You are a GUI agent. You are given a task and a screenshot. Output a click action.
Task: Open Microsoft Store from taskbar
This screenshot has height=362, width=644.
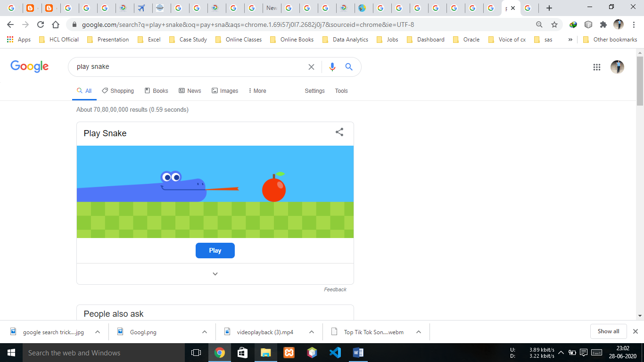coord(242,353)
